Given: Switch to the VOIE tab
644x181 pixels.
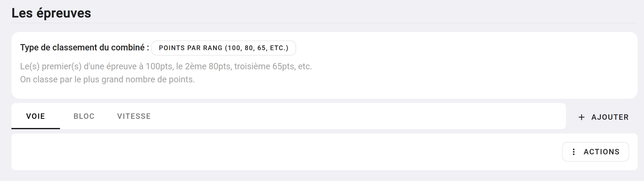Looking at the screenshot, I should point(36,116).
